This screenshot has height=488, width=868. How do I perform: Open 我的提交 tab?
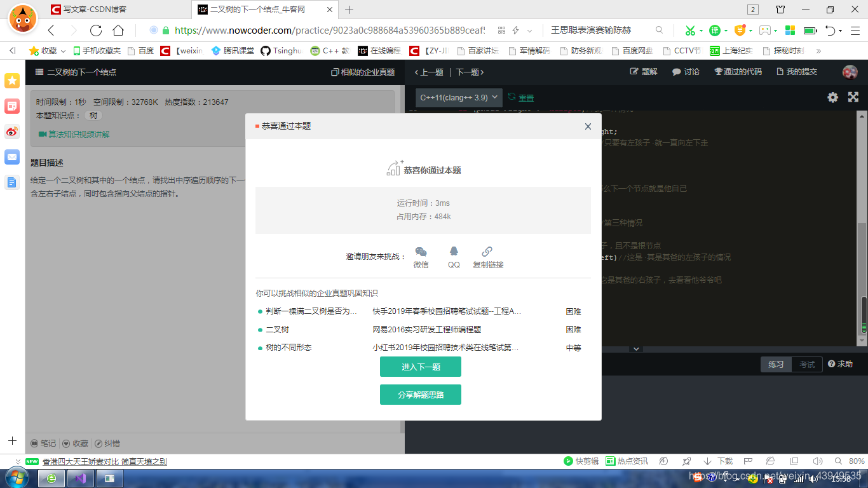(x=797, y=72)
